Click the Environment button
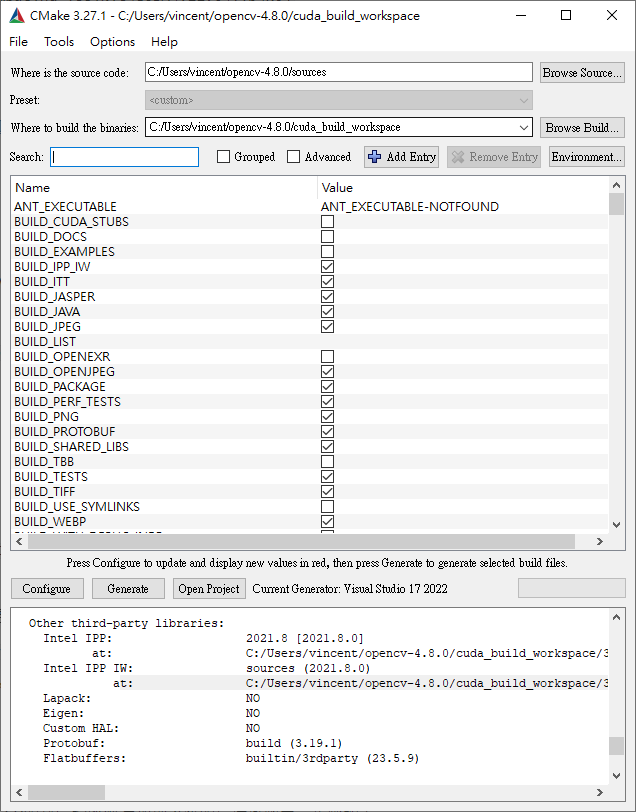The image size is (636, 812). click(587, 157)
